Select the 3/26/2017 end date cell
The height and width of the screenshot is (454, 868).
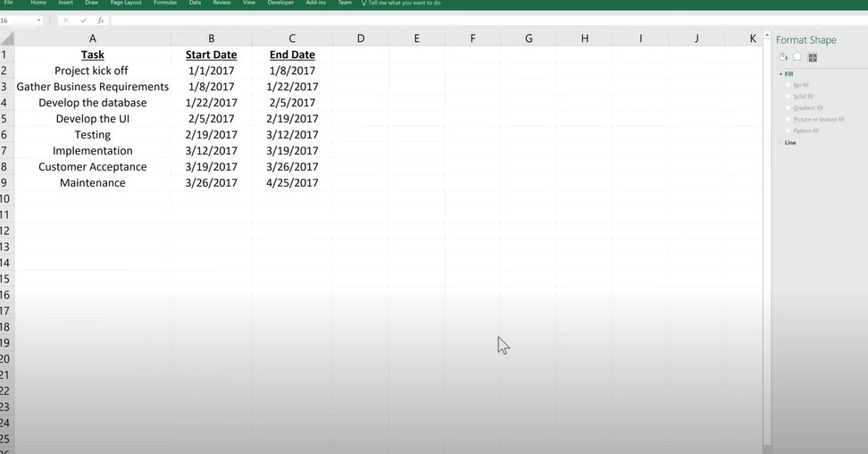[292, 167]
